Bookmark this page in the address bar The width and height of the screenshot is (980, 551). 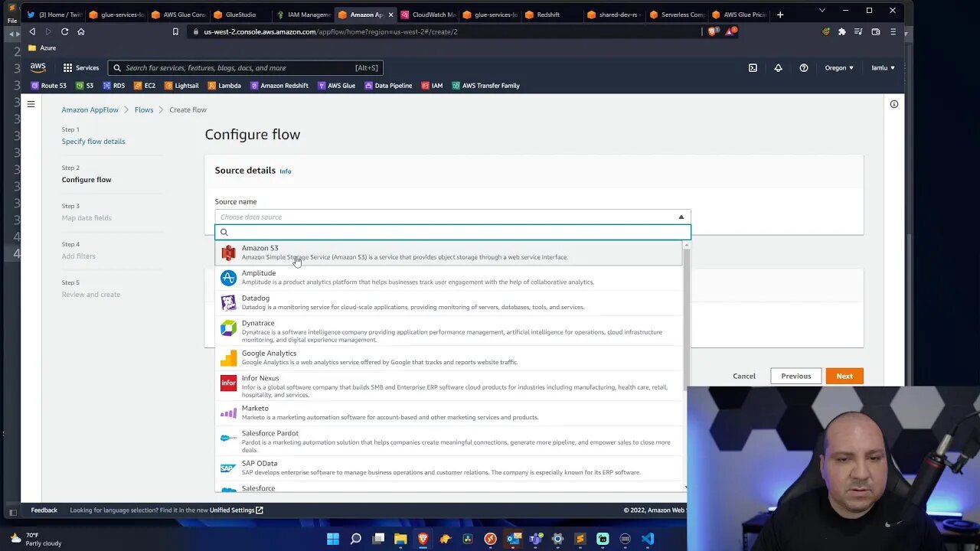coord(175,31)
